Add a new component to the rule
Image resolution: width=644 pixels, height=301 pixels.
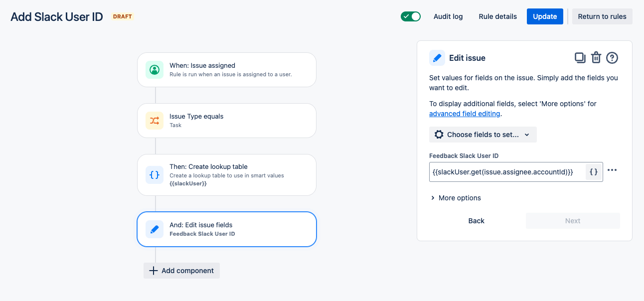tap(181, 271)
